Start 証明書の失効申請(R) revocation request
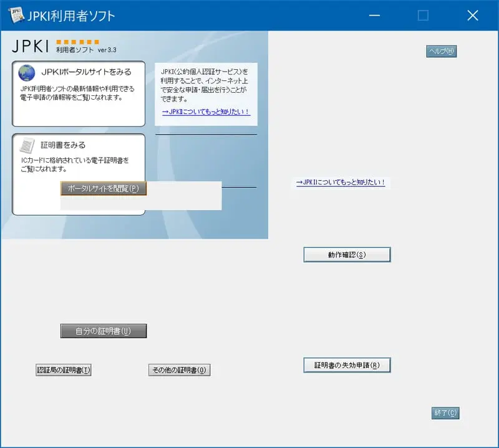 click(x=347, y=365)
